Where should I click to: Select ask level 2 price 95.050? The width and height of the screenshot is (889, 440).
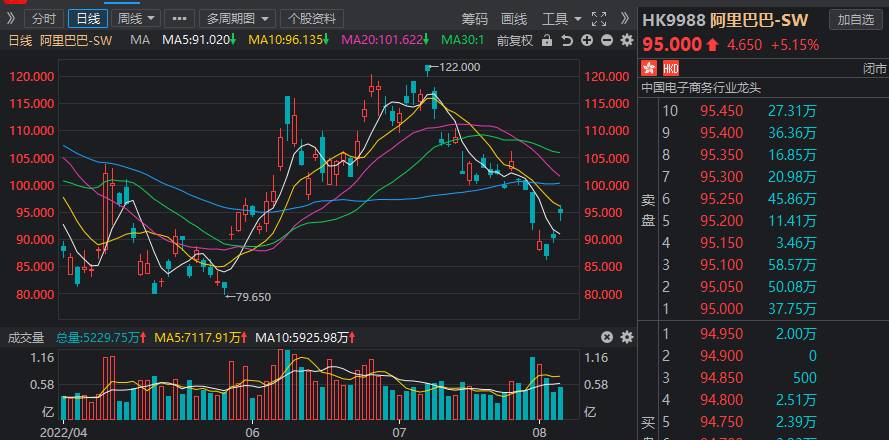point(721,287)
